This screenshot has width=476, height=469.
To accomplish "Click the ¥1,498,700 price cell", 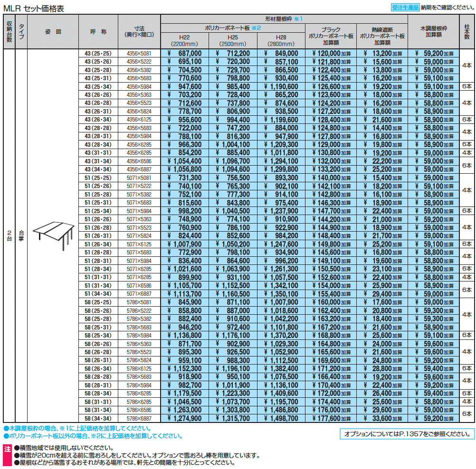I will pos(280,419).
